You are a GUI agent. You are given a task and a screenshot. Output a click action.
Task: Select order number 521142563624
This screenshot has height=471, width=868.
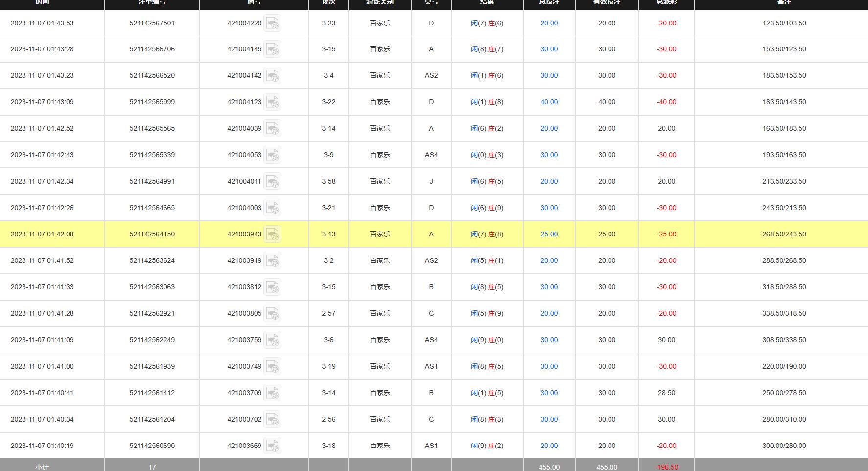[152, 260]
